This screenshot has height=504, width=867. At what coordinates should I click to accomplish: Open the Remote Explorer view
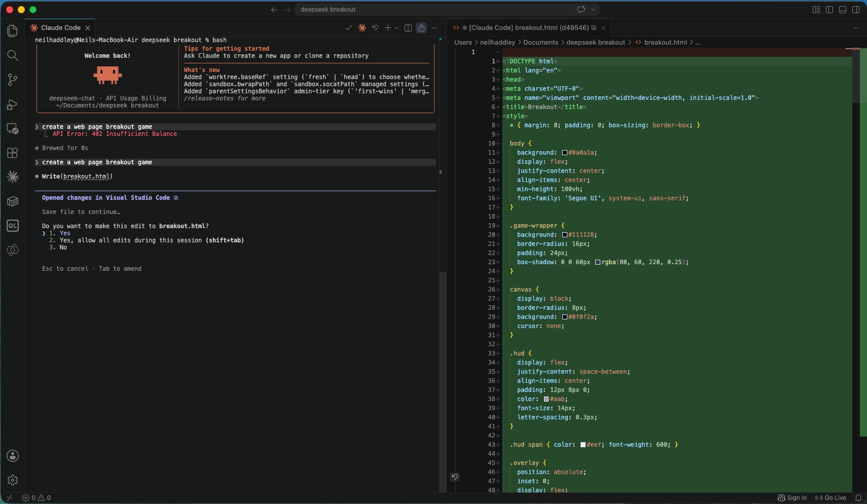(x=13, y=129)
